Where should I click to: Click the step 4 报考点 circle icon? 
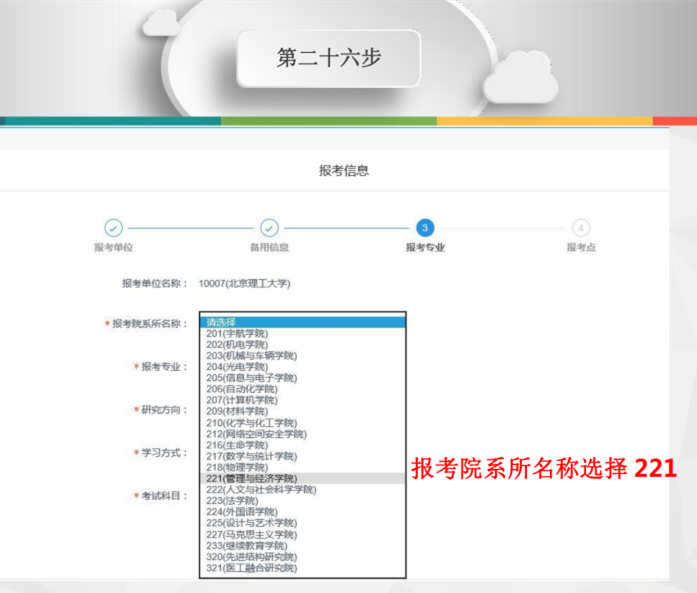(581, 228)
